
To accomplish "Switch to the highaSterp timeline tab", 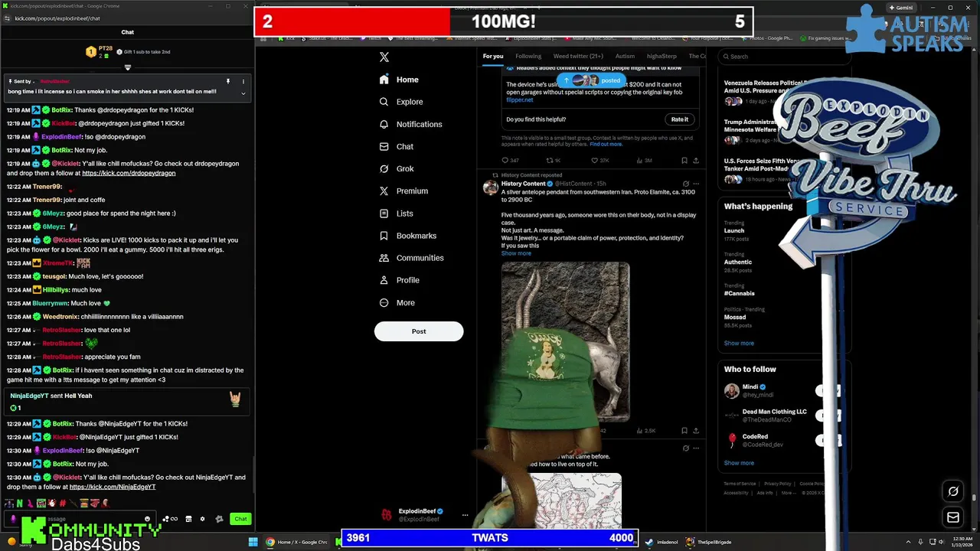I will coord(661,56).
